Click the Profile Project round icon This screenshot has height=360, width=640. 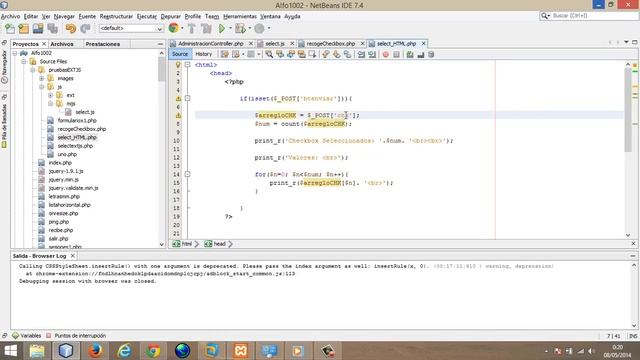point(260,28)
